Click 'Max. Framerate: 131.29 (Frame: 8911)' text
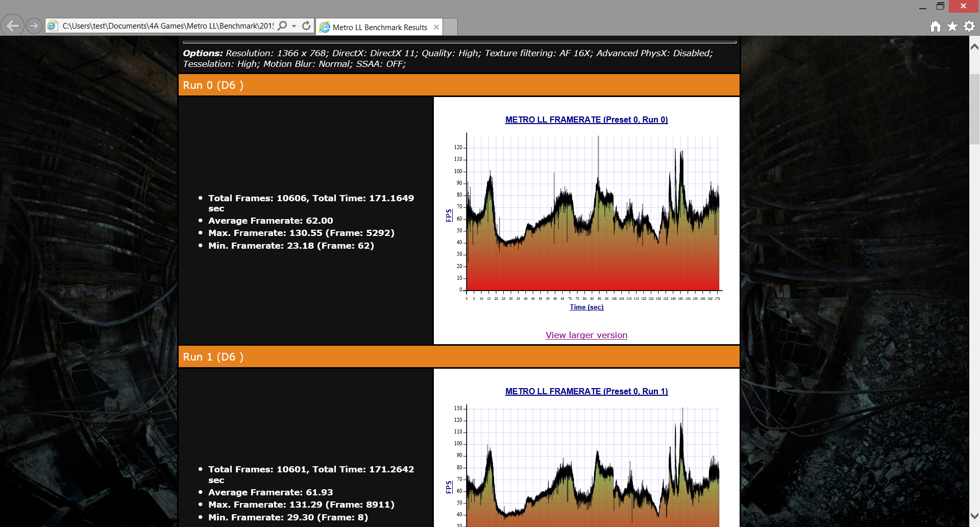980x527 pixels. [x=301, y=505]
